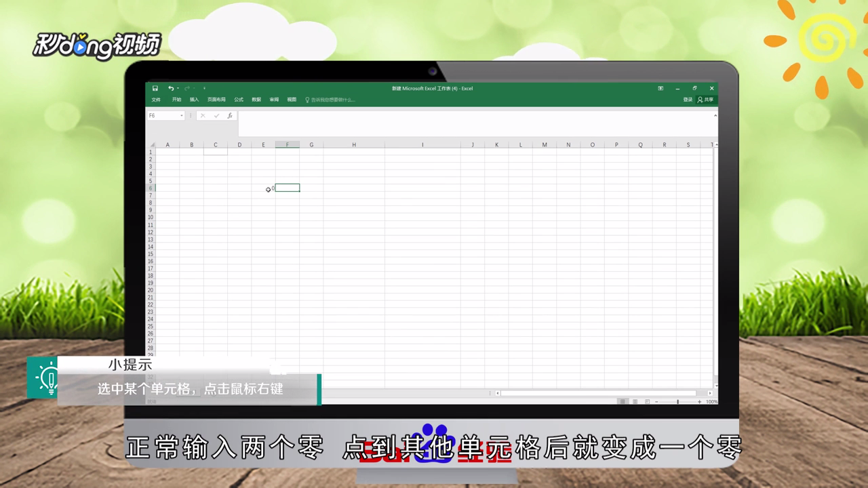This screenshot has height=488, width=868.
Task: Select row 6 header
Action: tap(151, 188)
